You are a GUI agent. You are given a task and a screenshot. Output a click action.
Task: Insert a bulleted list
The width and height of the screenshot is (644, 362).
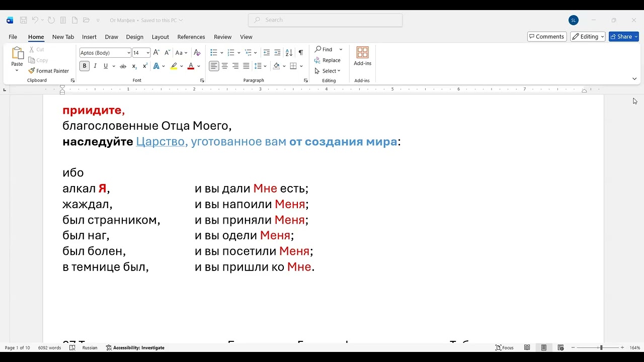[213, 53]
